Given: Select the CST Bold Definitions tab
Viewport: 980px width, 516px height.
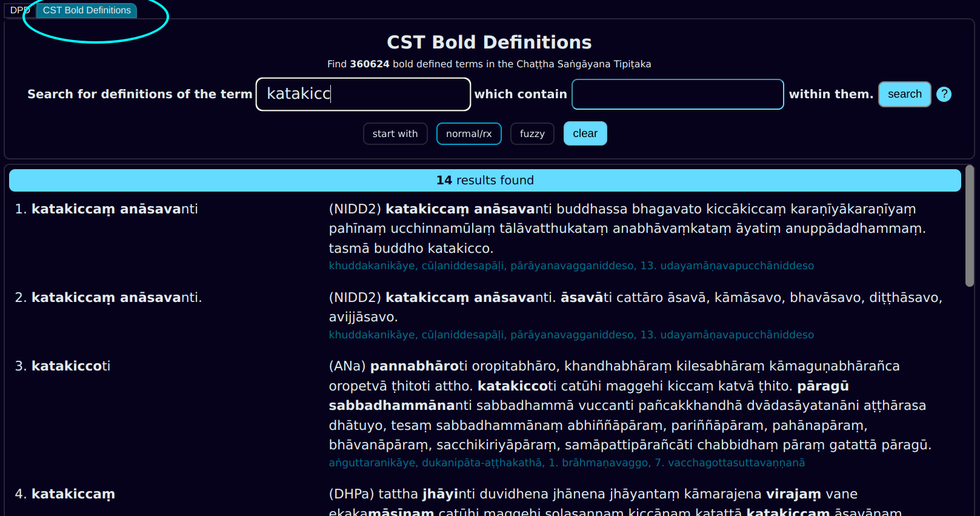Looking at the screenshot, I should [87, 10].
